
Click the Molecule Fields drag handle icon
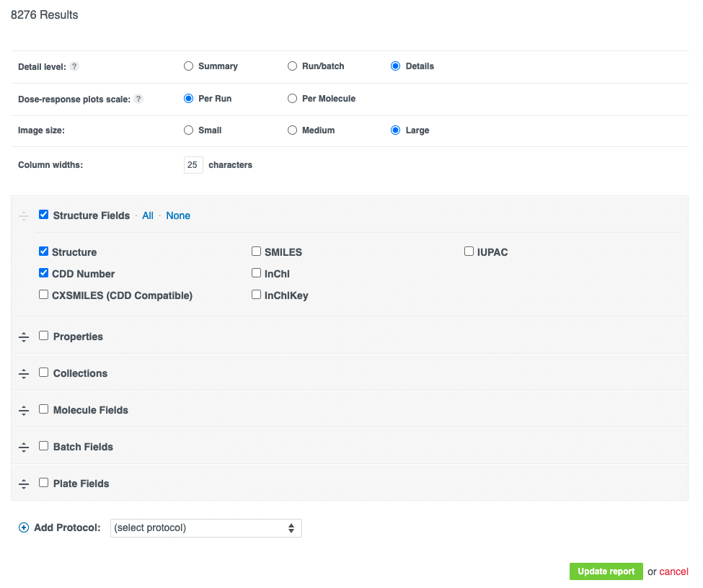24,411
